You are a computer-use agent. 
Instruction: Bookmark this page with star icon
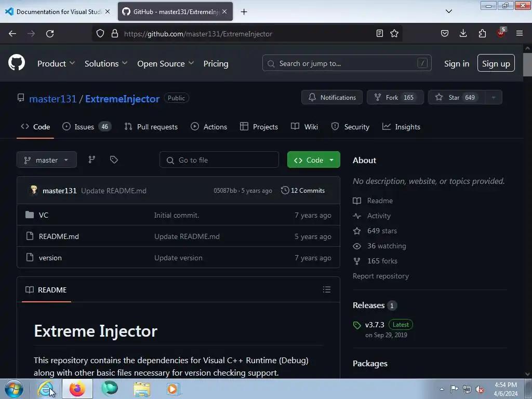coord(394,33)
